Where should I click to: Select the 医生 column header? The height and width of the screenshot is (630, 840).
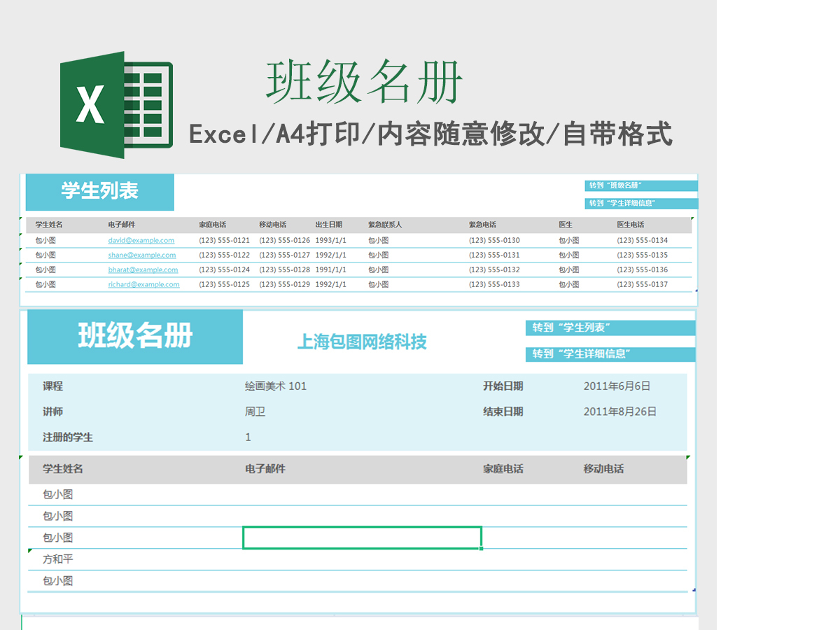tap(566, 225)
